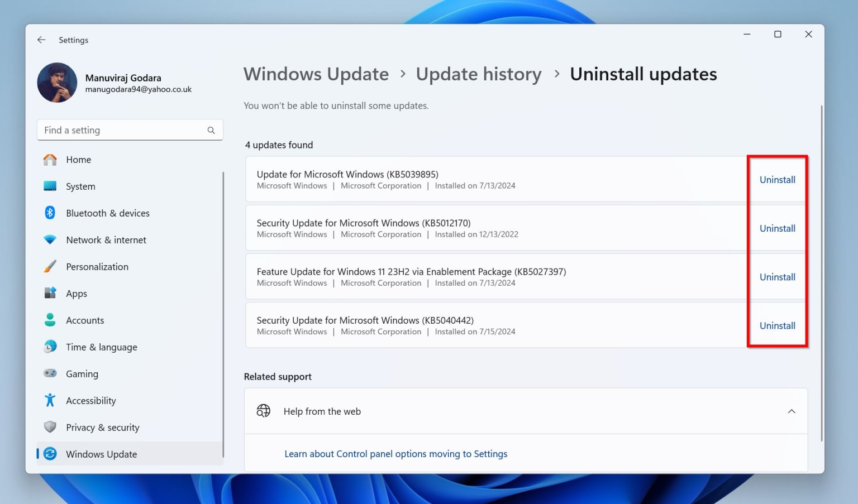Click the Find a setting search box
Viewport: 858px width, 504px height.
[123, 130]
